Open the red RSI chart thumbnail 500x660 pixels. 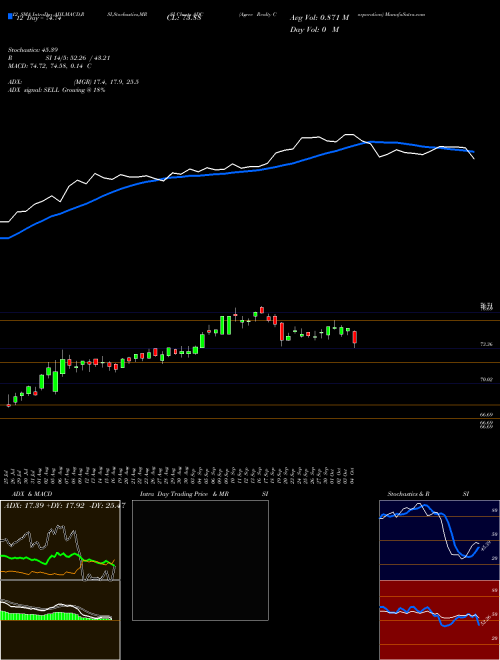(439, 620)
